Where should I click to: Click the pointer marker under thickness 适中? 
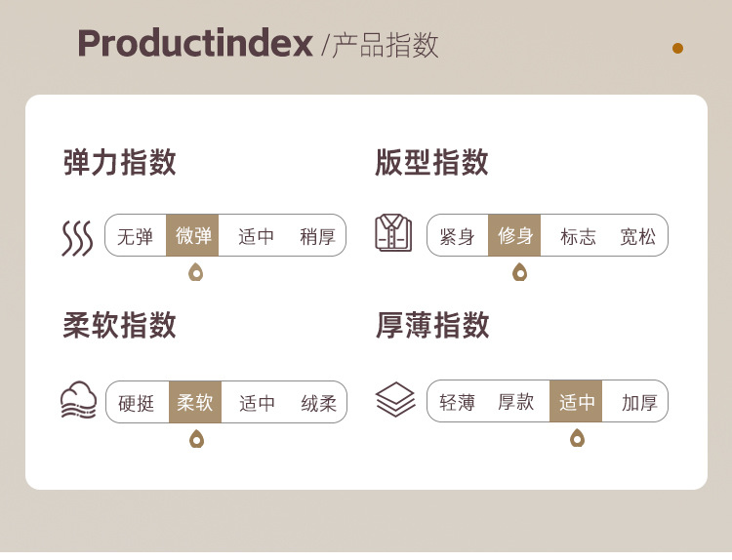[x=577, y=437]
